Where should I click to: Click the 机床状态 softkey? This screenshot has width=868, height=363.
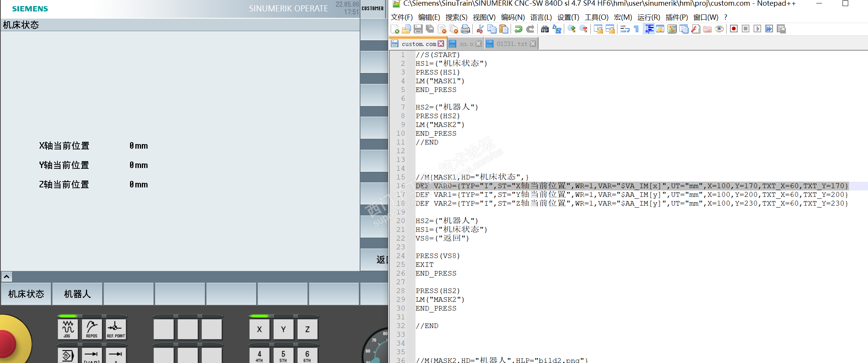[x=26, y=294]
